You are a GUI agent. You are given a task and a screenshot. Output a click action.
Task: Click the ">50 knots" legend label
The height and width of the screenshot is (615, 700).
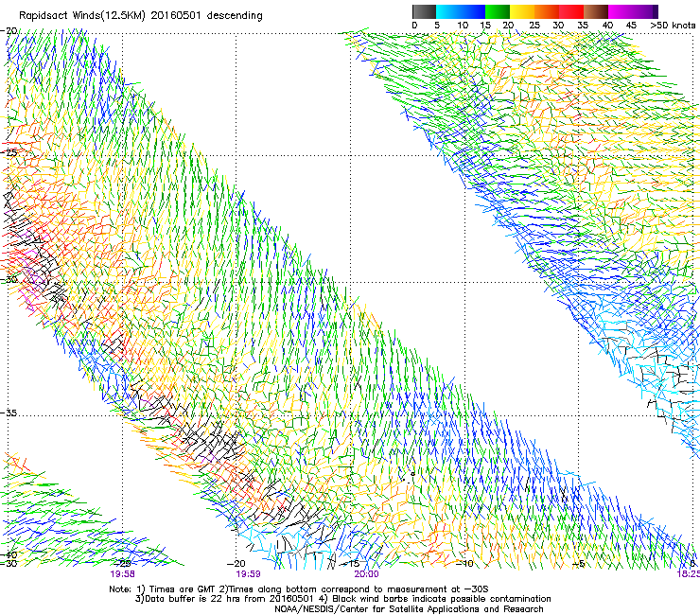673,26
